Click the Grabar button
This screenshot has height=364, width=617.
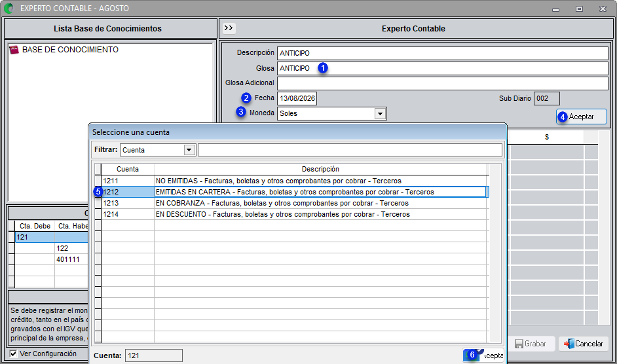point(531,344)
